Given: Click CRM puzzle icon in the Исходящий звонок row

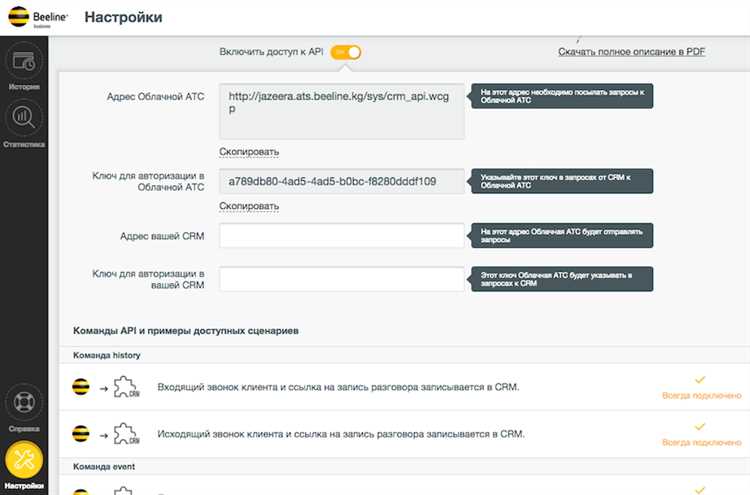Looking at the screenshot, I should pyautogui.click(x=126, y=434).
